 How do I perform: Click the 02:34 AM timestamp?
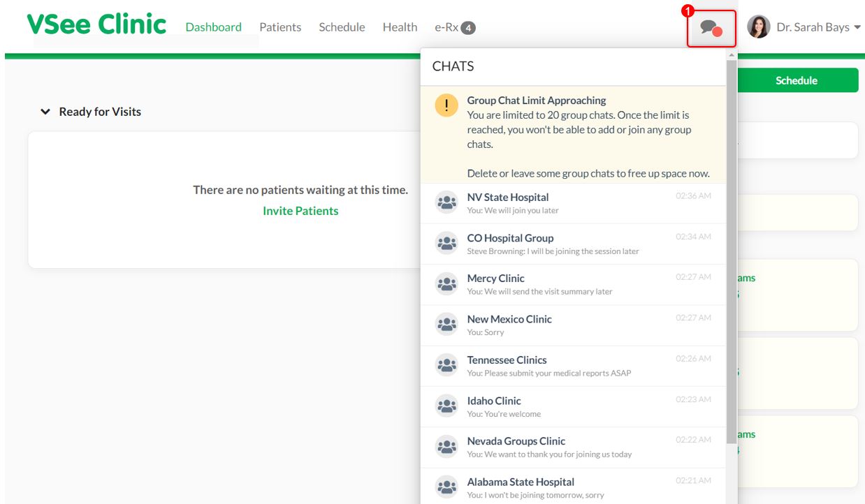coord(693,237)
